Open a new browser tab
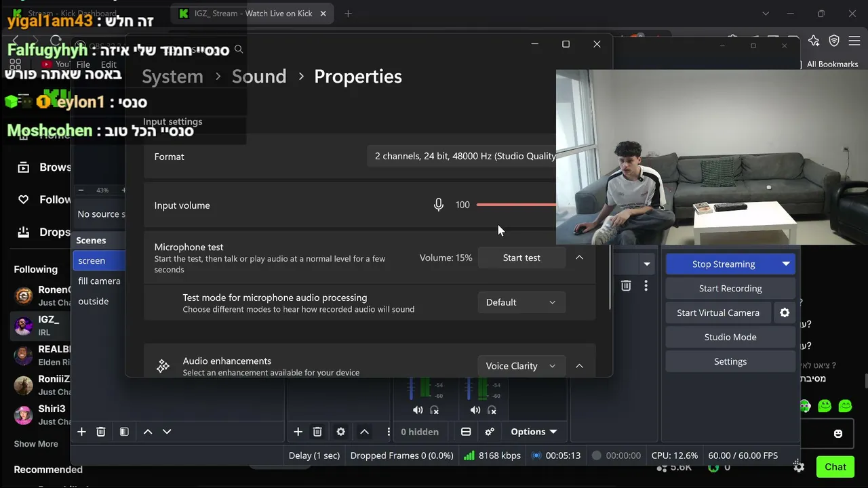The height and width of the screenshot is (488, 868). 348,14
